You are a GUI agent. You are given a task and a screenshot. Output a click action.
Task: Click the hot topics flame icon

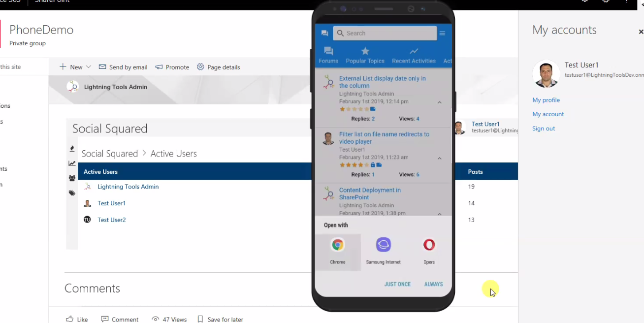tap(72, 148)
